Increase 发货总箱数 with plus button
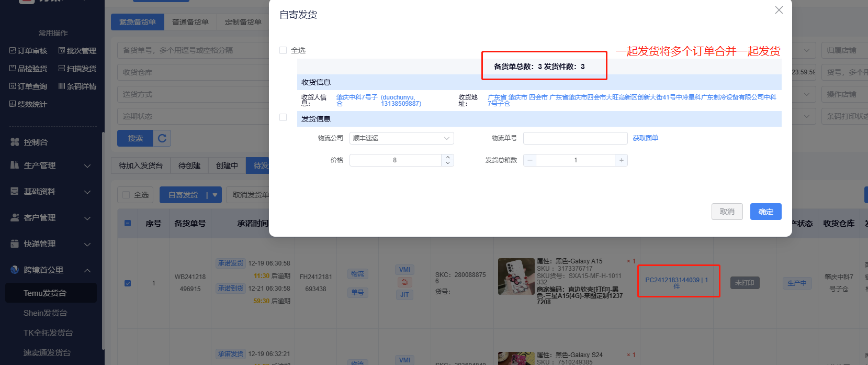Viewport: 868px width, 365px height. tap(621, 160)
